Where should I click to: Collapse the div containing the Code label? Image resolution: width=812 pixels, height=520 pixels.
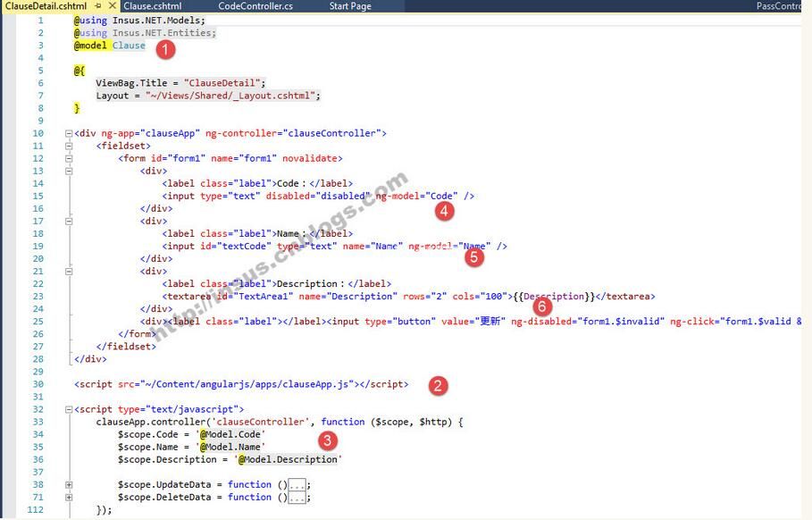point(69,172)
